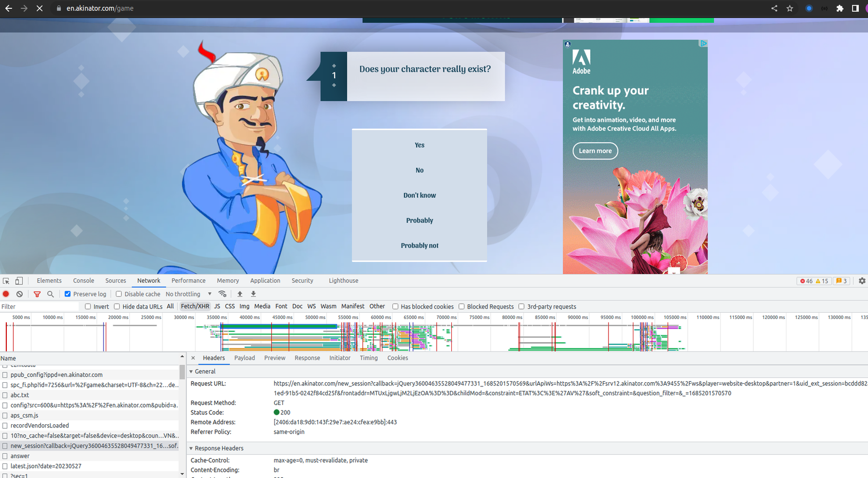Clear the network log
868x478 pixels.
(x=19, y=294)
